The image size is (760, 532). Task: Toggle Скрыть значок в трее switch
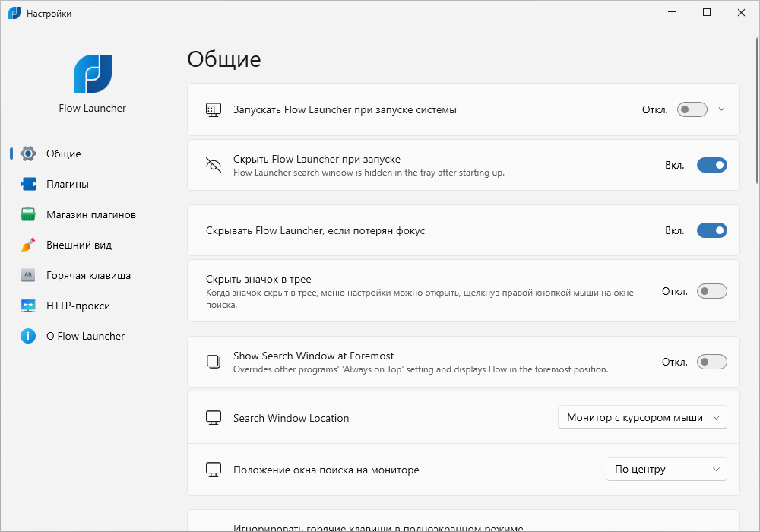(x=712, y=291)
